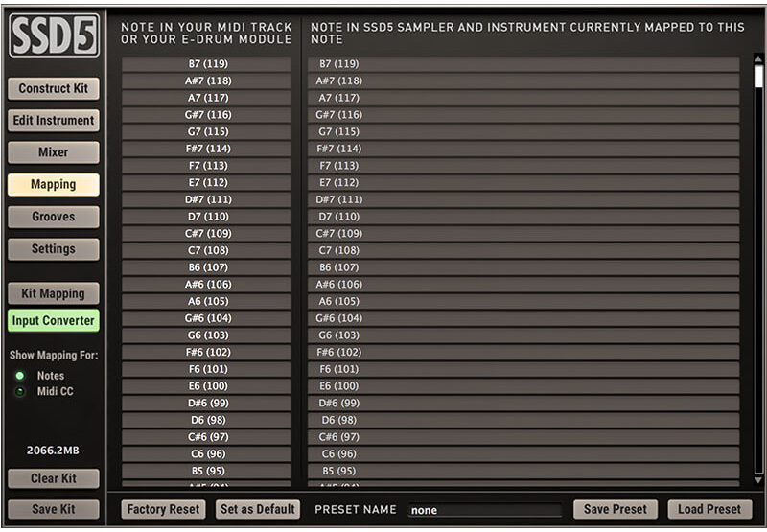
Task: Select input note F7 (113) in MIDI track column
Action: pyautogui.click(x=206, y=166)
